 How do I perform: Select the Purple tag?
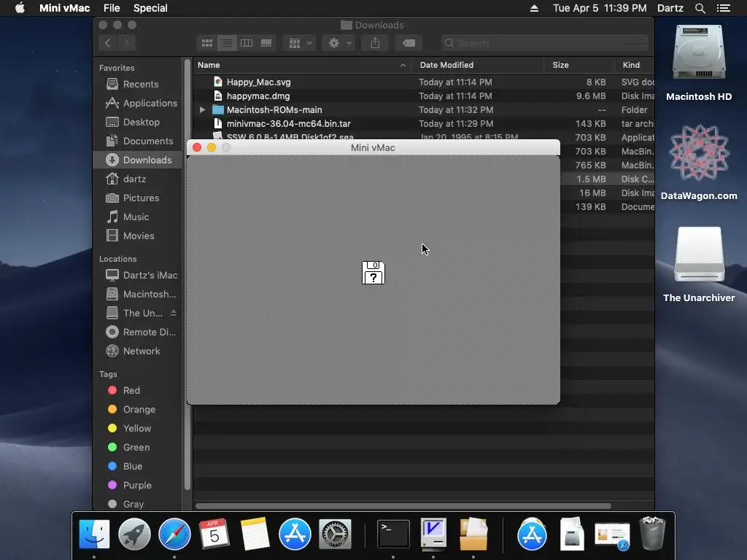pos(138,485)
